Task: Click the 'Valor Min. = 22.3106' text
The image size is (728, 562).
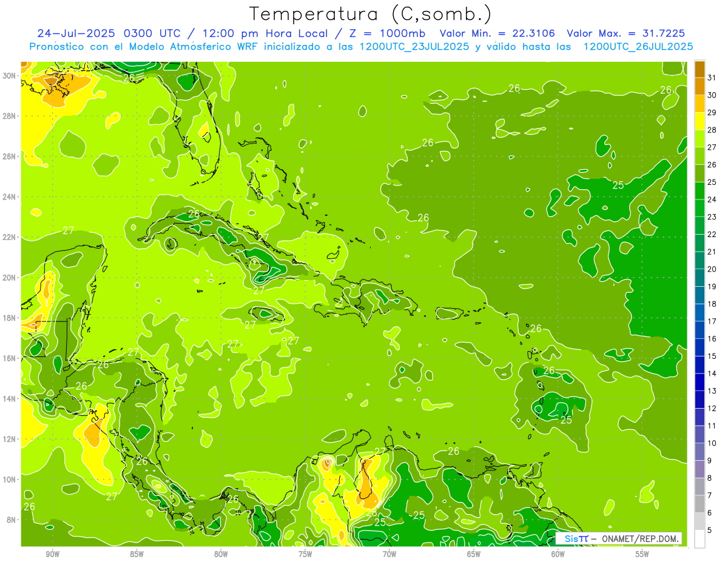Action: coord(499,33)
